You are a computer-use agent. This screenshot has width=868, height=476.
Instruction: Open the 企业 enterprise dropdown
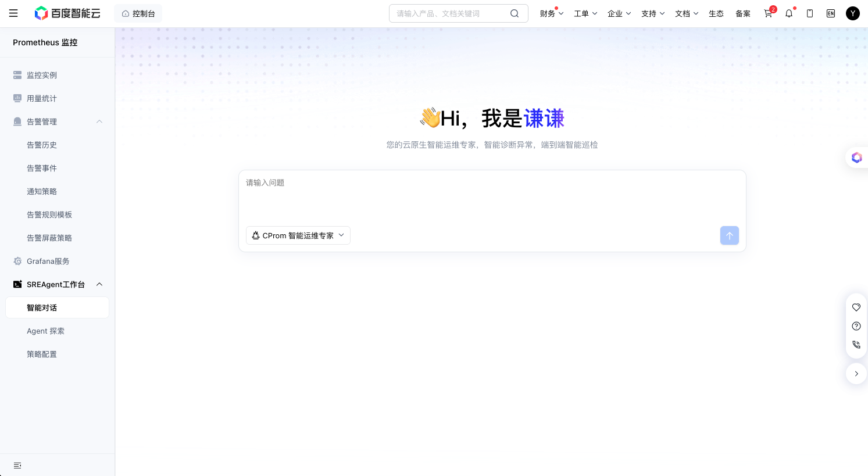[x=619, y=13]
